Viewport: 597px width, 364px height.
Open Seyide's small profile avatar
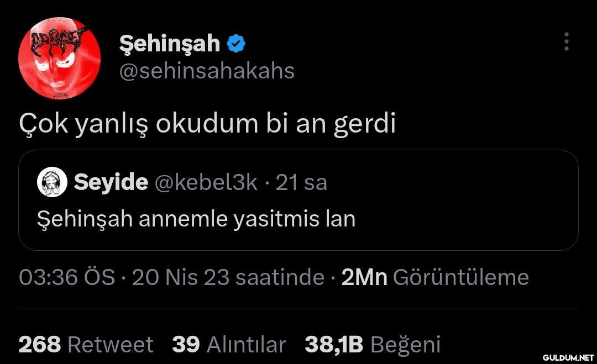52,183
